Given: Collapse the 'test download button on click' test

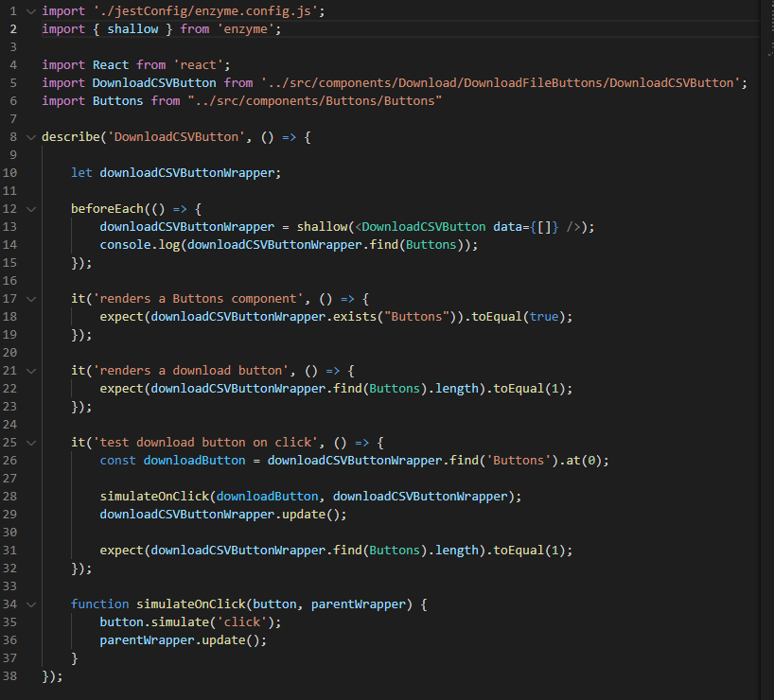Looking at the screenshot, I should pyautogui.click(x=31, y=442).
